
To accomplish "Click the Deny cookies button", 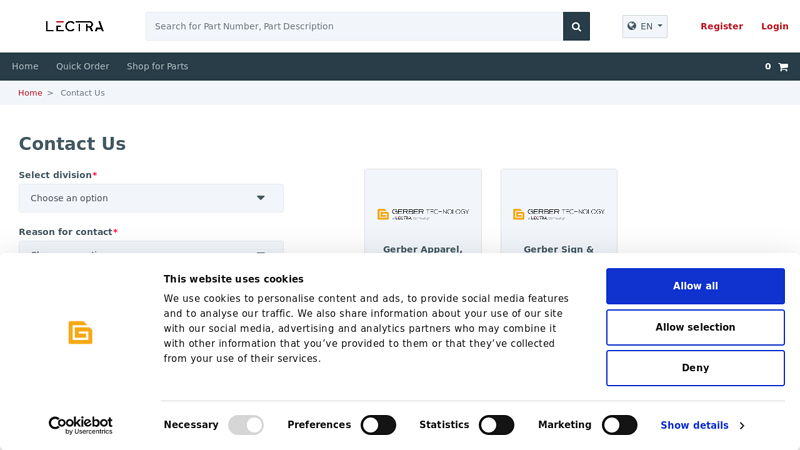I will (695, 368).
